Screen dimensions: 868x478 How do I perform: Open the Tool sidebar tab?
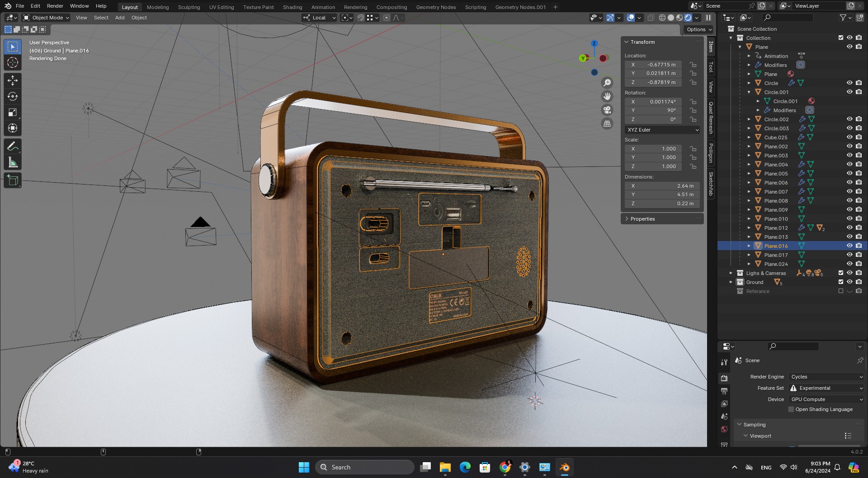coord(711,67)
